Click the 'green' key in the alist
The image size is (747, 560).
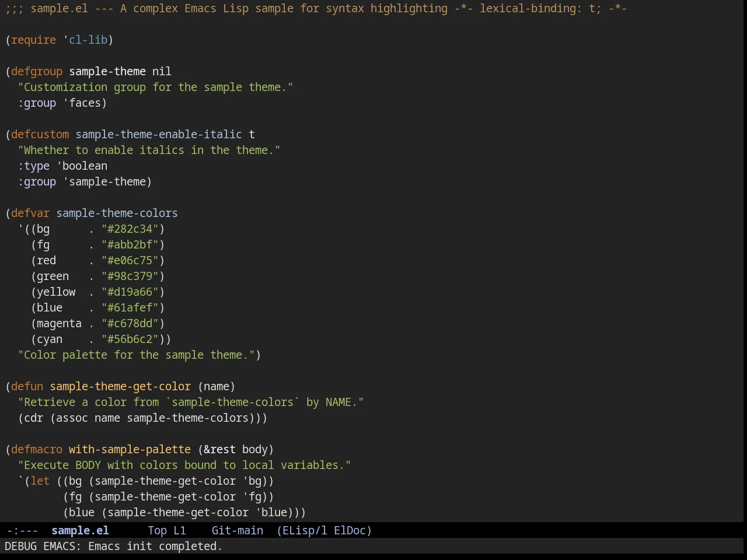coord(53,276)
